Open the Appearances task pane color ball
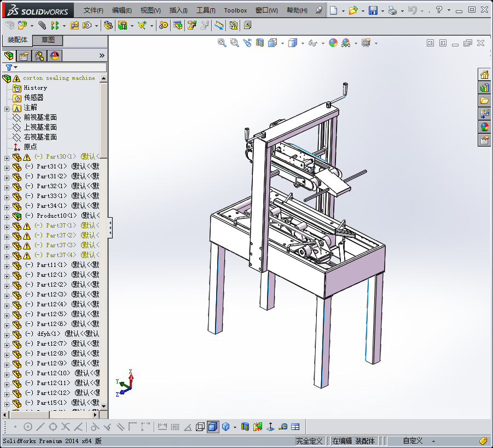 pyautogui.click(x=484, y=127)
